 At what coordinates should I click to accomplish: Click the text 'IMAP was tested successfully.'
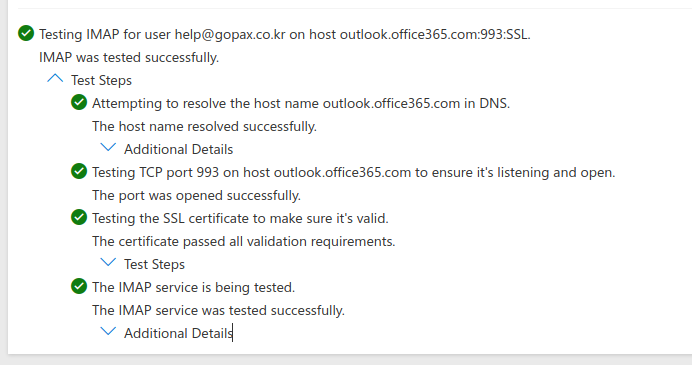[129, 57]
